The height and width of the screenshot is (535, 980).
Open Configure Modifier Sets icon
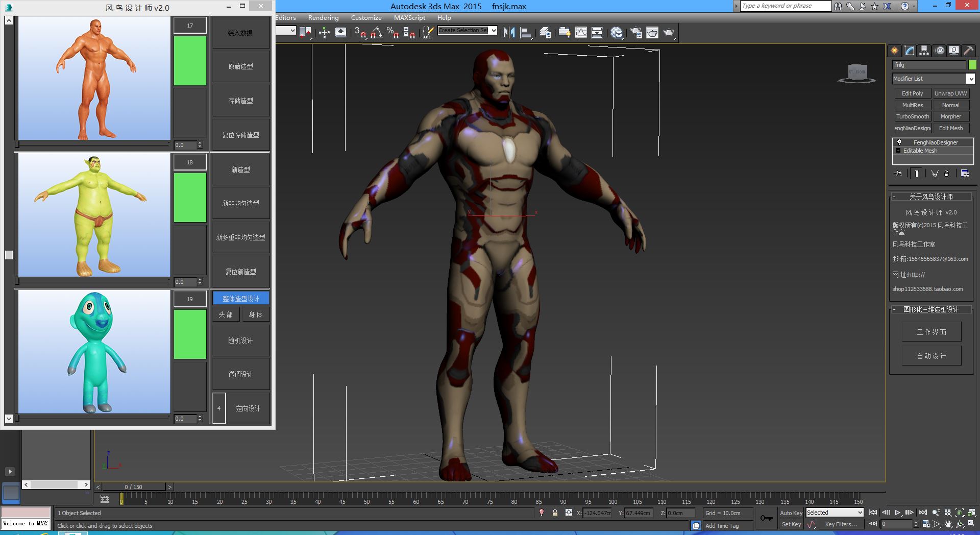(965, 174)
